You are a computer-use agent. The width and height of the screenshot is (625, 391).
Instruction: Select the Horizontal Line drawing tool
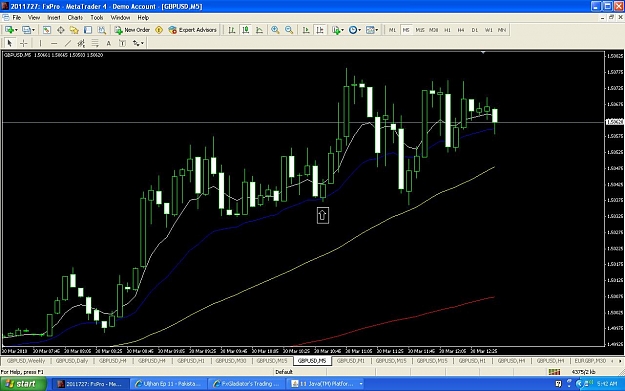(x=54, y=43)
